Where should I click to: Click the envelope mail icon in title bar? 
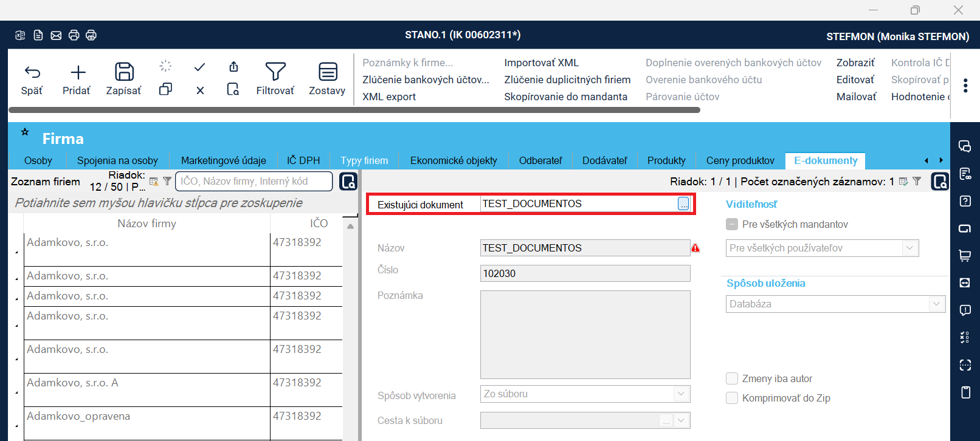[56, 35]
